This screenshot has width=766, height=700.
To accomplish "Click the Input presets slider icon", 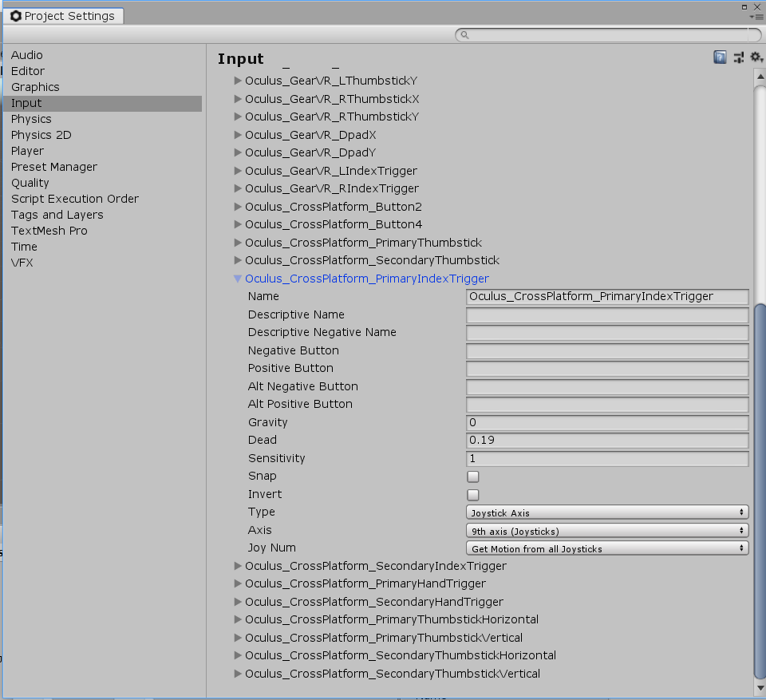I will (738, 57).
